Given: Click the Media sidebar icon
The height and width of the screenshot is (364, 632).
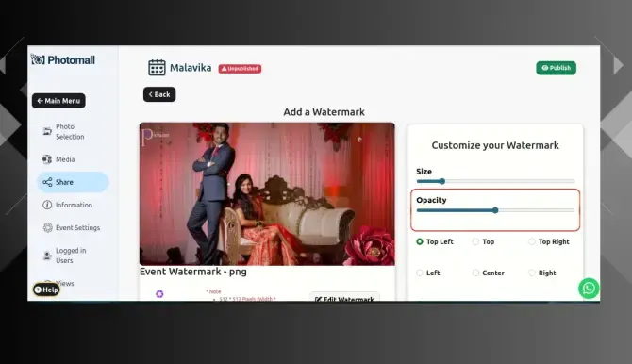Looking at the screenshot, I should point(47,159).
